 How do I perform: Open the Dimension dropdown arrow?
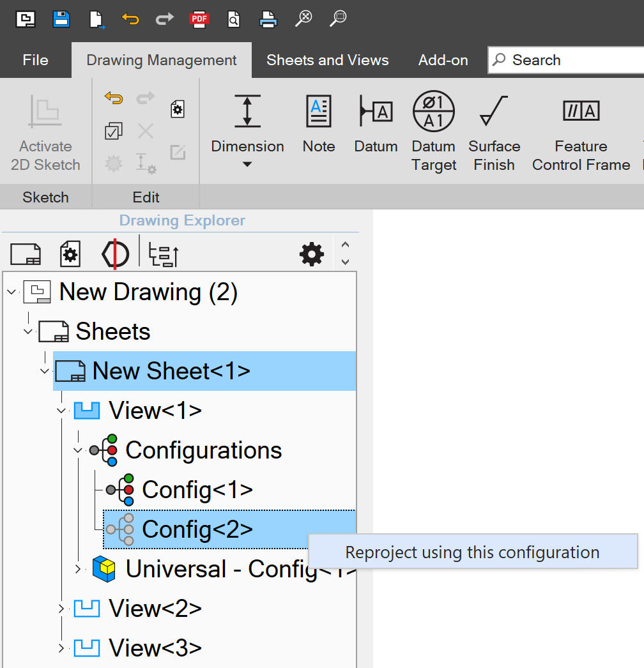pyautogui.click(x=247, y=165)
